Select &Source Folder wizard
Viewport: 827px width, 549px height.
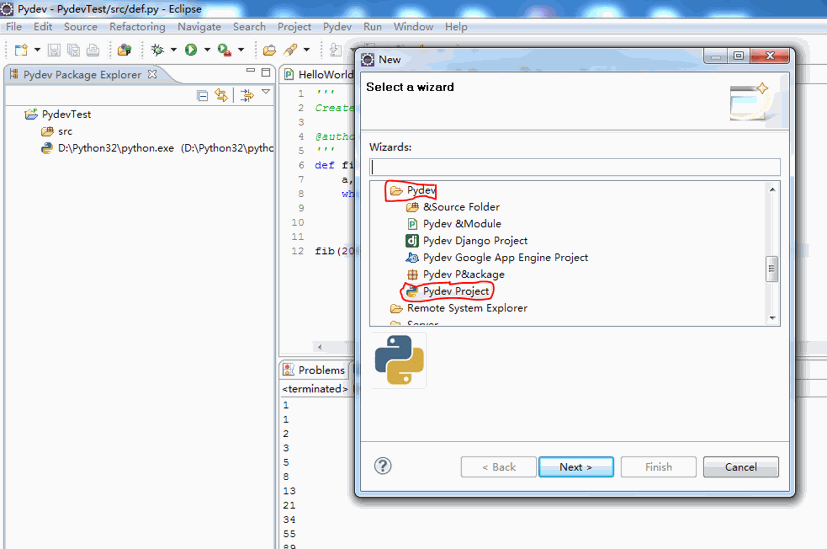point(453,207)
